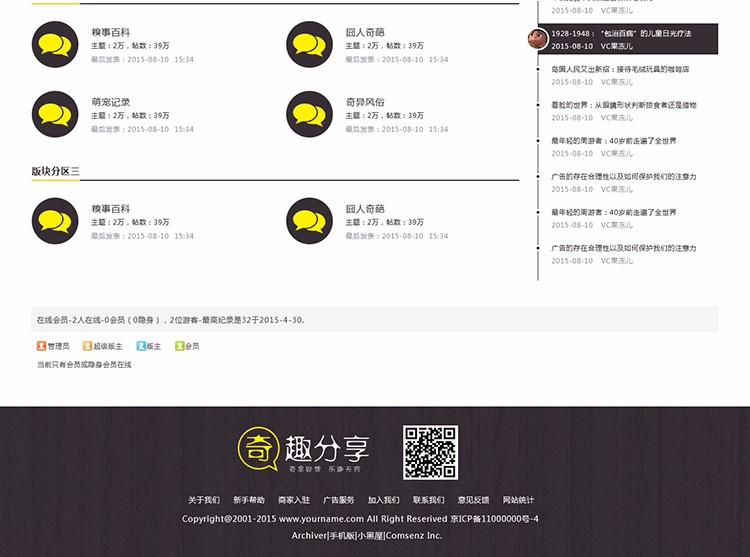Click the 版块分区三 section heading

click(x=55, y=171)
